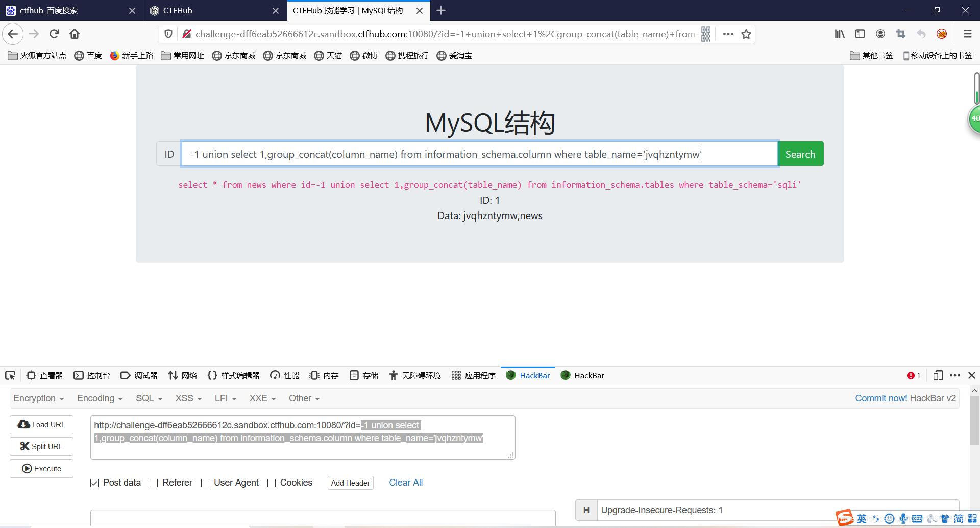Switch to the 查看器 inspector tab
The image size is (980, 528).
pyautogui.click(x=45, y=376)
